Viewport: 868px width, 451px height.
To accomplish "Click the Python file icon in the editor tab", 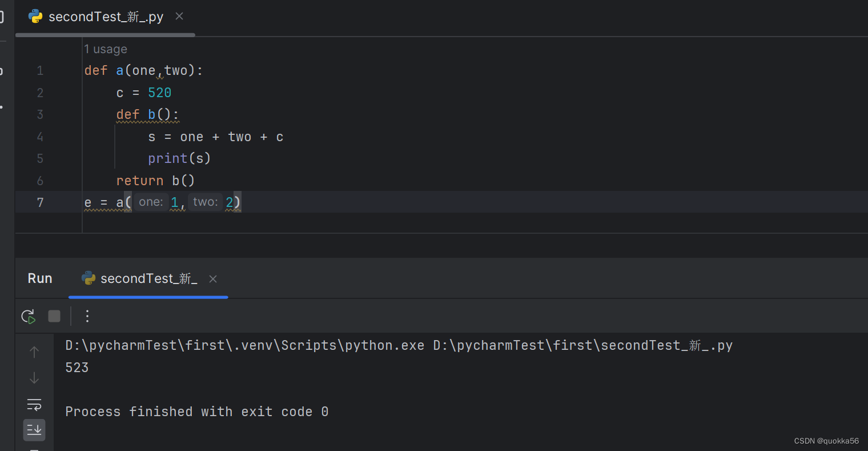I will click(x=35, y=17).
